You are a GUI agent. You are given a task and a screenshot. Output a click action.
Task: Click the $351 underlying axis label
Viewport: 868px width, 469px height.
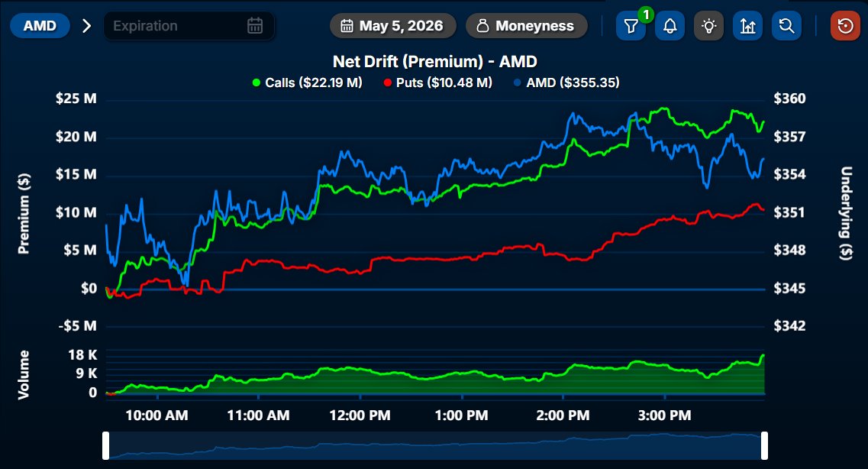point(789,212)
